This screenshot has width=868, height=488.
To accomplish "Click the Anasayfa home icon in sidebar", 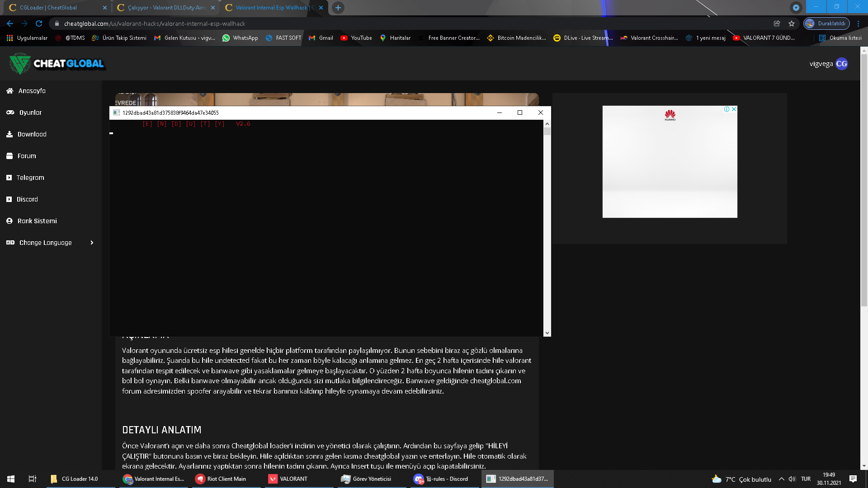I will [x=9, y=91].
